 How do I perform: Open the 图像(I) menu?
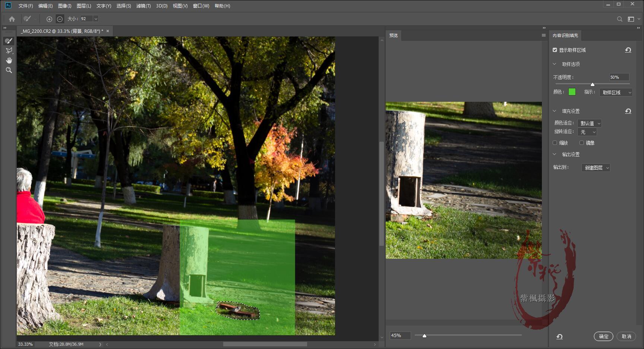(x=64, y=6)
